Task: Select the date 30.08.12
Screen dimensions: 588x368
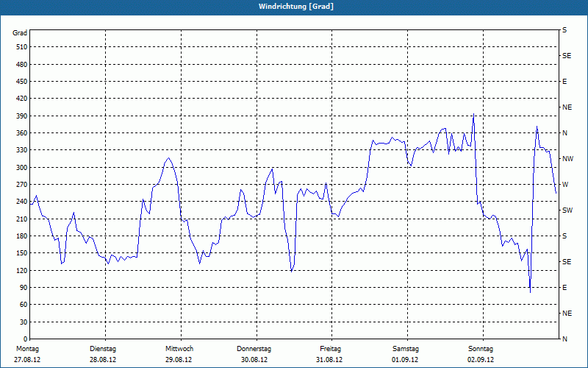Action: point(254,360)
